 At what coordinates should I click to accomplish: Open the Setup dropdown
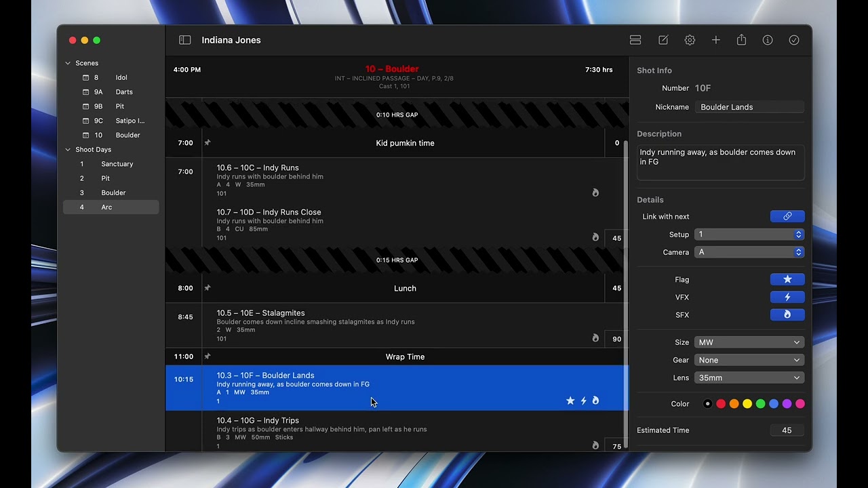point(749,235)
